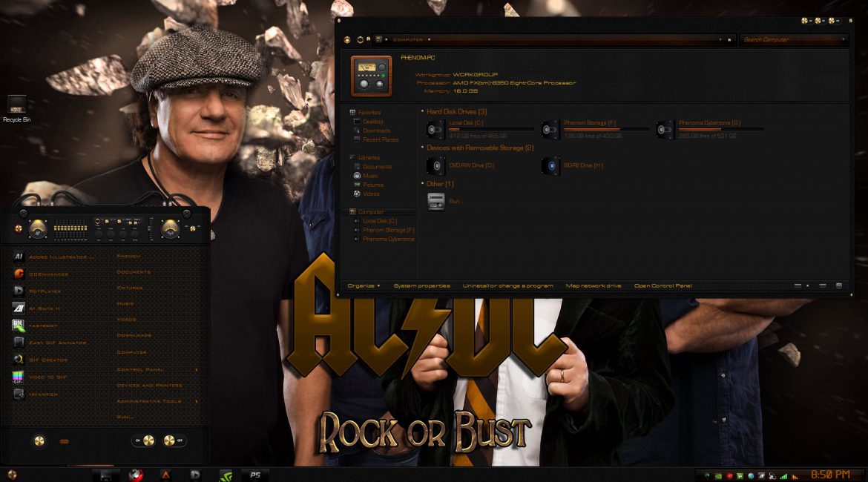Select Local Disk (C:) drive icon
Screen dimensions: 868x482
(x=435, y=130)
